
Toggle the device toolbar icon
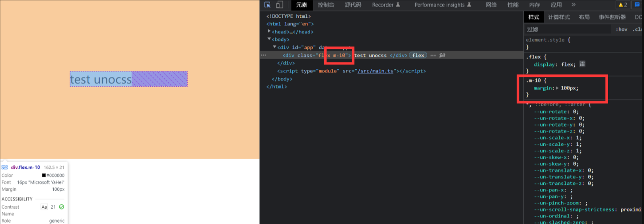point(279,5)
